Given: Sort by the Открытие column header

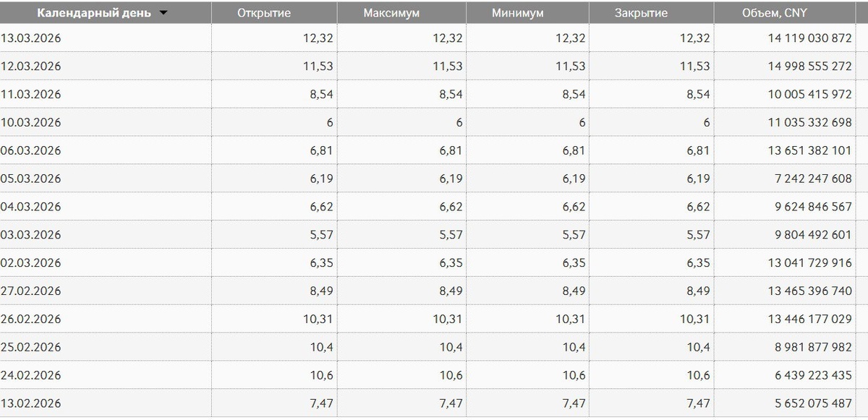Looking at the screenshot, I should pos(264,13).
